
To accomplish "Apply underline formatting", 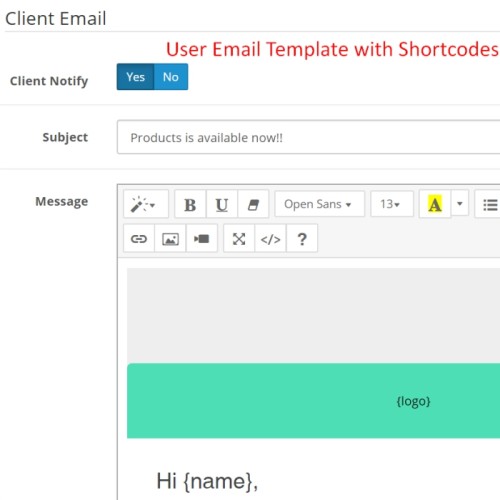I will click(222, 204).
